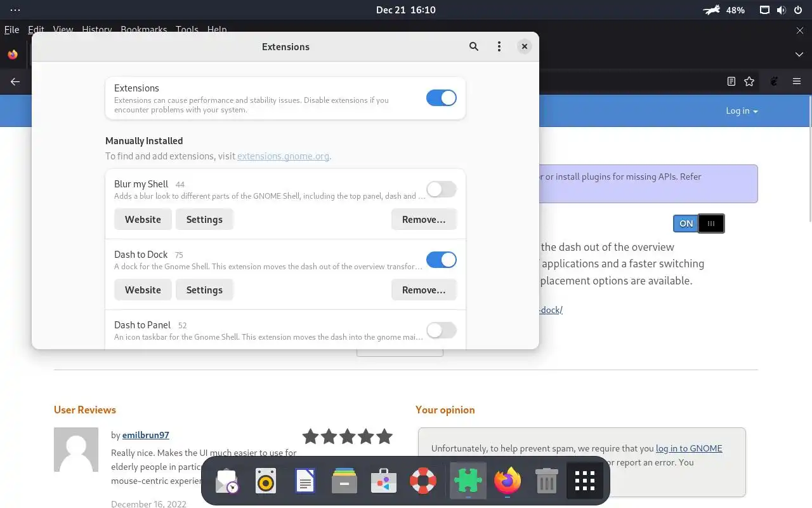
Task: Click Remove button for Dash to Dock
Action: point(424,290)
